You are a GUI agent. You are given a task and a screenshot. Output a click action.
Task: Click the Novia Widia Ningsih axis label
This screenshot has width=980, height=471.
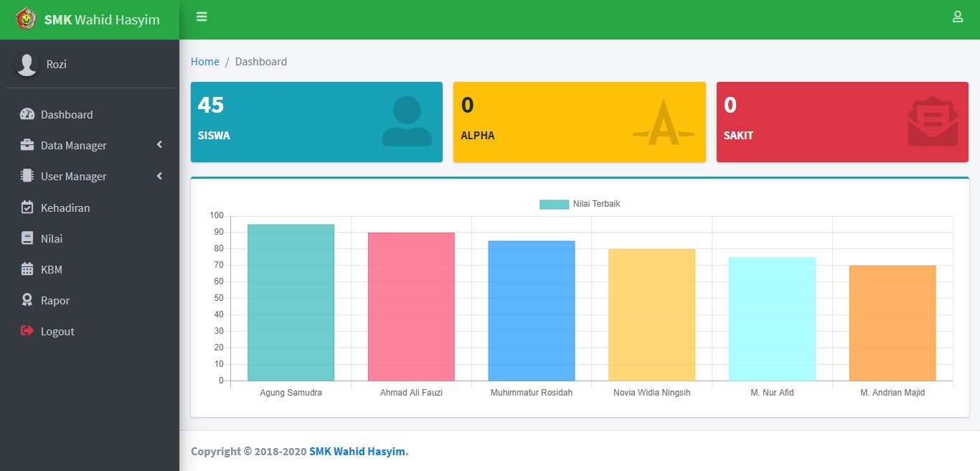click(x=652, y=393)
